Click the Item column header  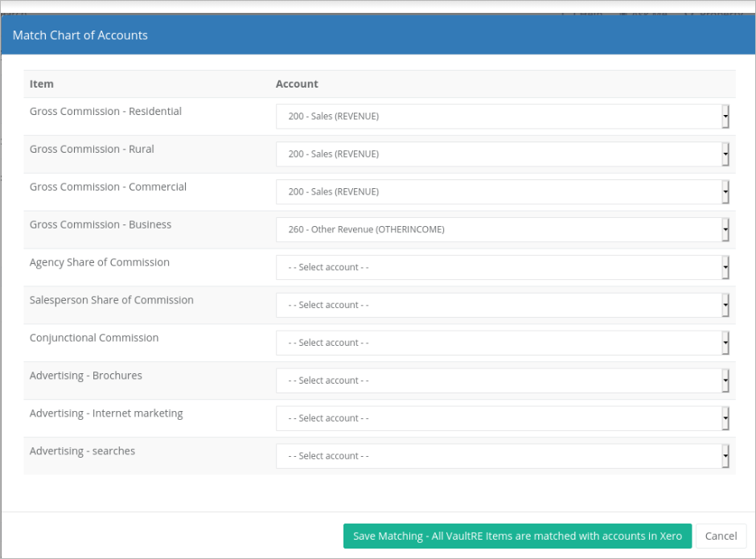pos(42,84)
